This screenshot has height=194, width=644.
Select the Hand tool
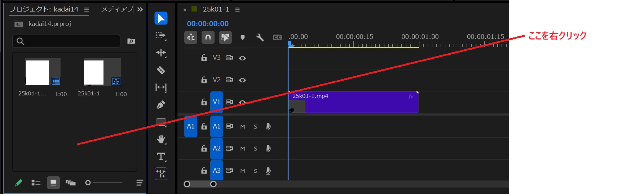(x=161, y=139)
